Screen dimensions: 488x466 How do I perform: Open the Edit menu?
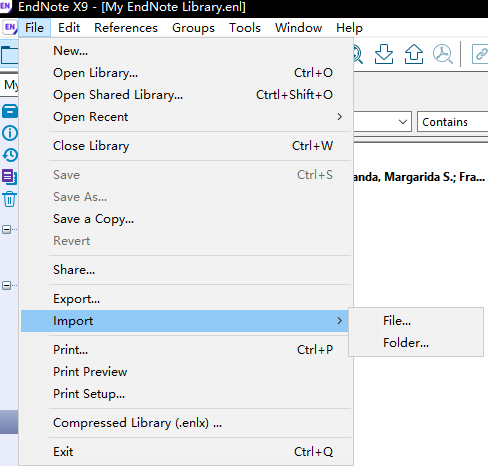[x=69, y=28]
